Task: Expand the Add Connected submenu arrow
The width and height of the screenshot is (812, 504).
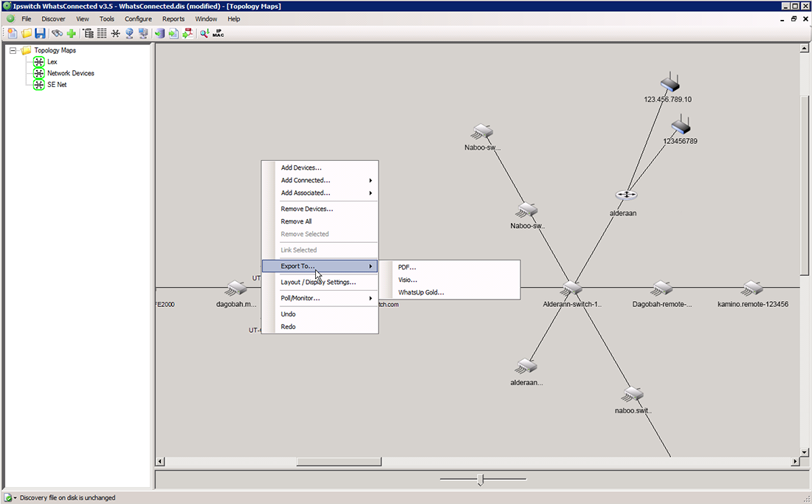Action: (371, 181)
